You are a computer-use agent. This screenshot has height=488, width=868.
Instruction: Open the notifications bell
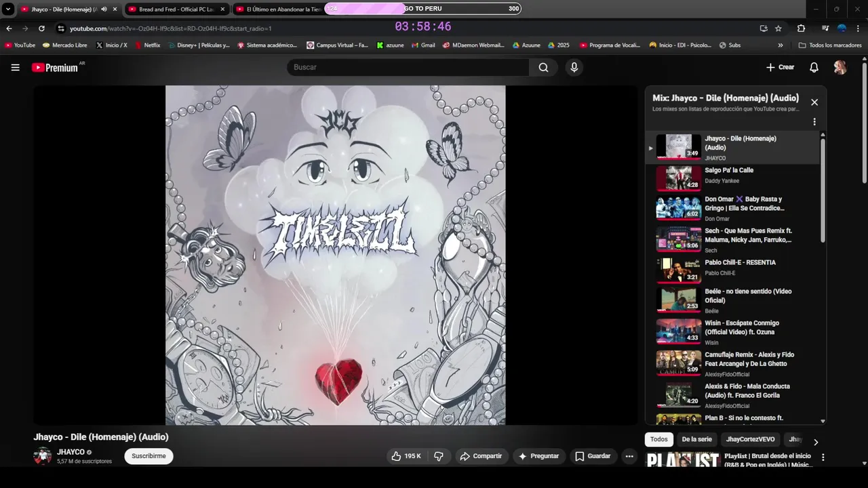(x=814, y=67)
